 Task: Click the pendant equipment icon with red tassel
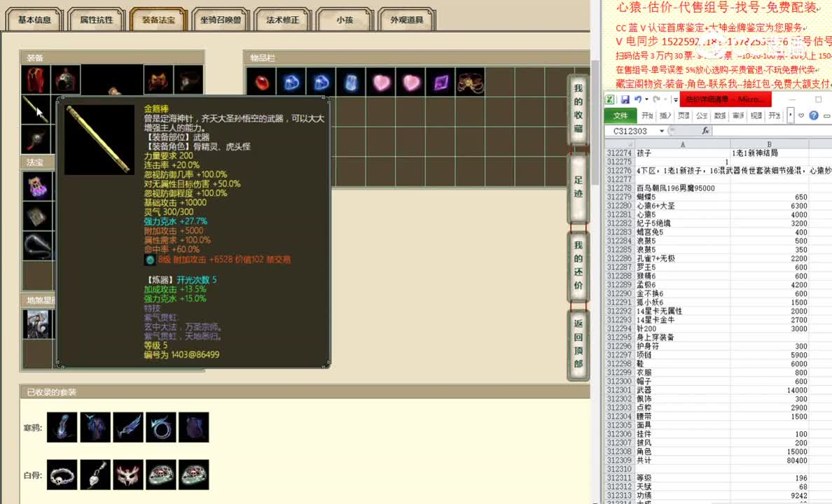coord(36,139)
